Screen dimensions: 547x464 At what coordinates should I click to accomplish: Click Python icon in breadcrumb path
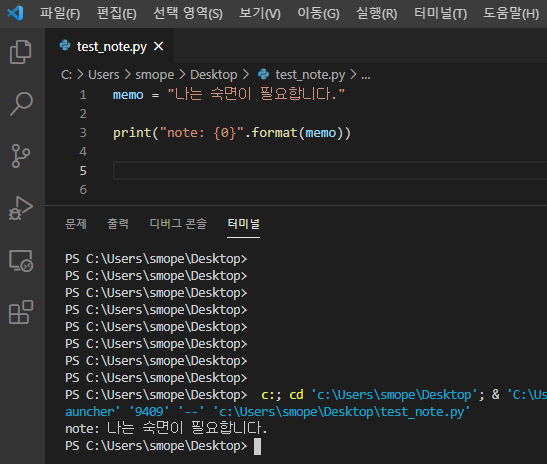click(263, 74)
